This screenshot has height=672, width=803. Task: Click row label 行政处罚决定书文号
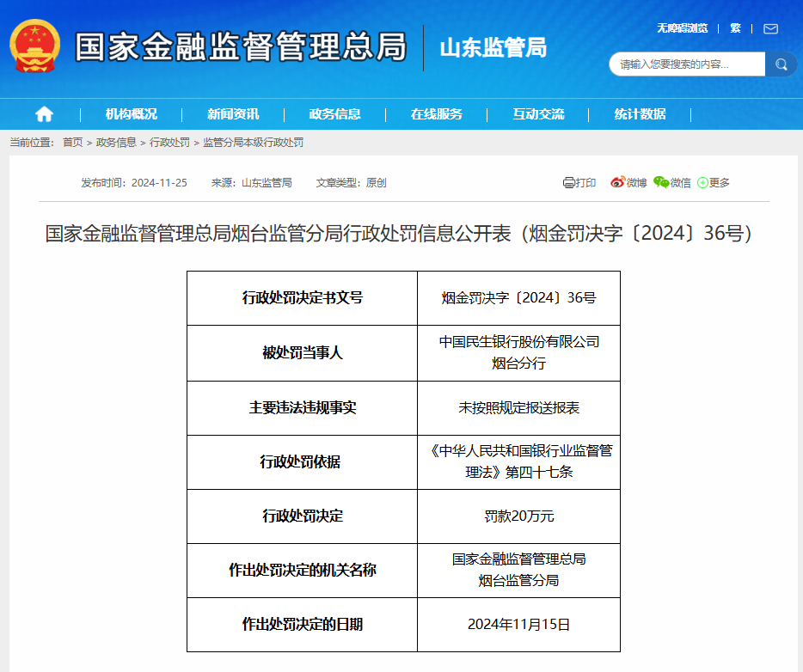[302, 298]
